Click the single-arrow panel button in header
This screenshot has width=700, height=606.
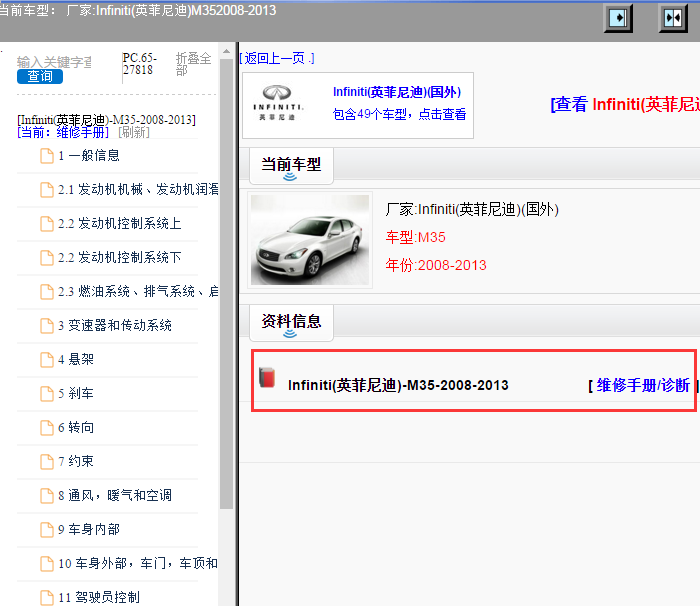(618, 18)
